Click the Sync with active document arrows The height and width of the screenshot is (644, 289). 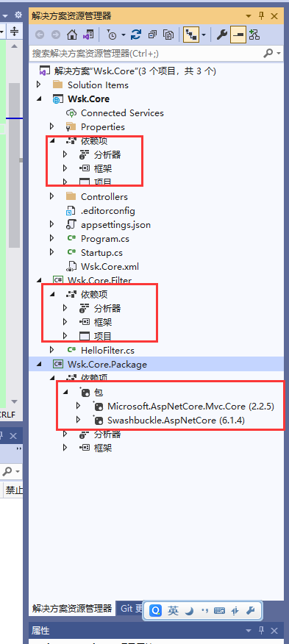click(136, 35)
